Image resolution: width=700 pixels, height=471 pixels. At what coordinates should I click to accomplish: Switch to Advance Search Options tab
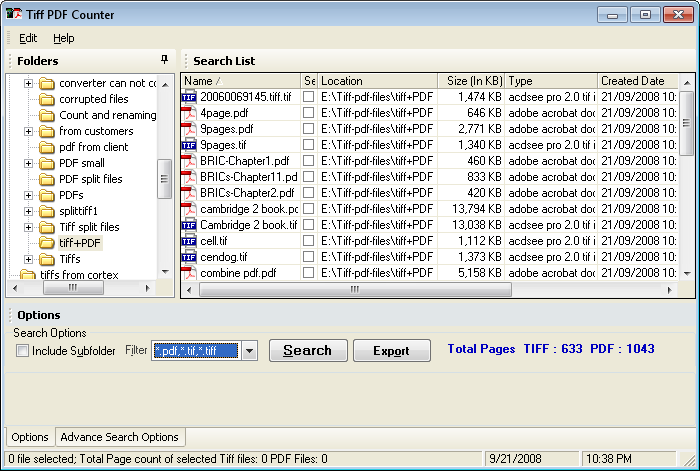(x=119, y=437)
